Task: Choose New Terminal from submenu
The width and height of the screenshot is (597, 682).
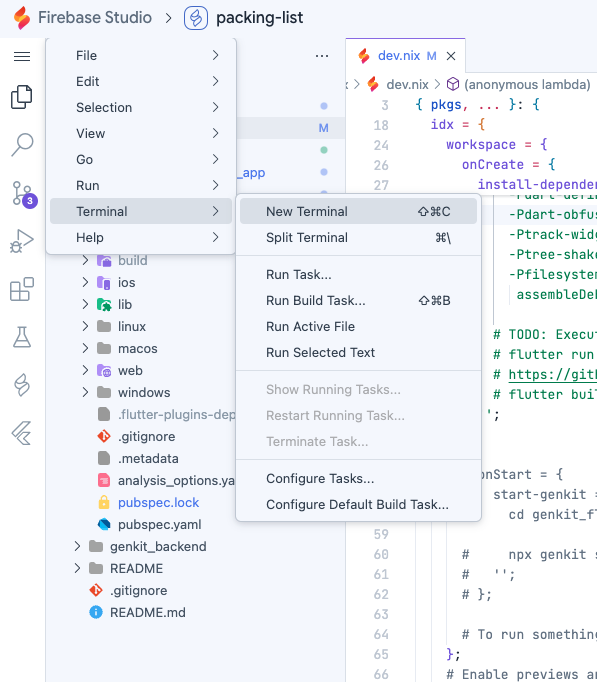Action: 358,211
